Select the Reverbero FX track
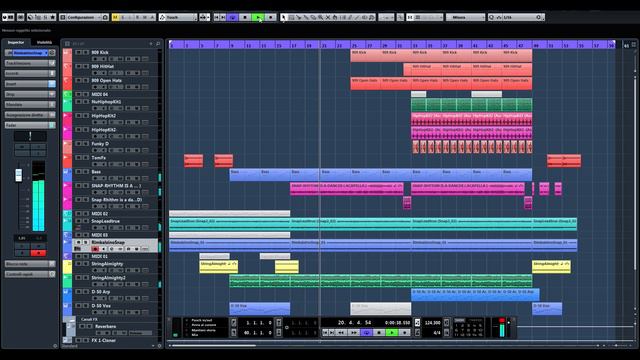The height and width of the screenshot is (360, 640). pos(105,327)
